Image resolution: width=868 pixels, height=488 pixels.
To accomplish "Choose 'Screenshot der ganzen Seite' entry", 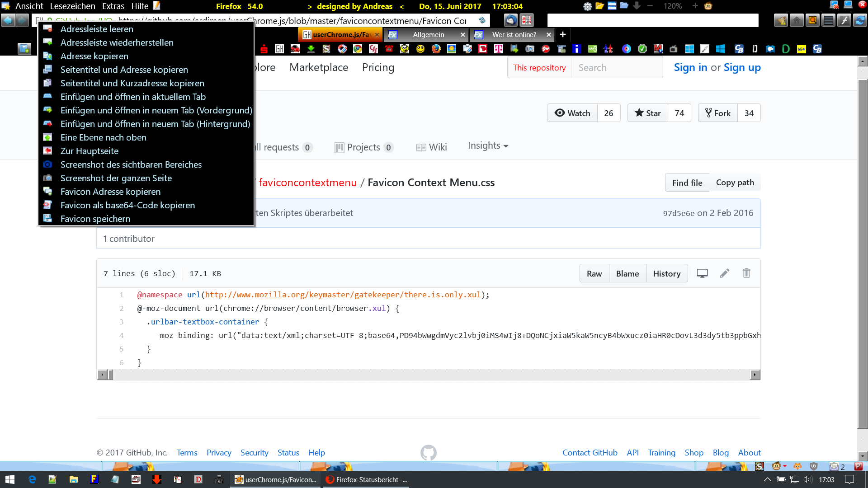I will tap(116, 178).
